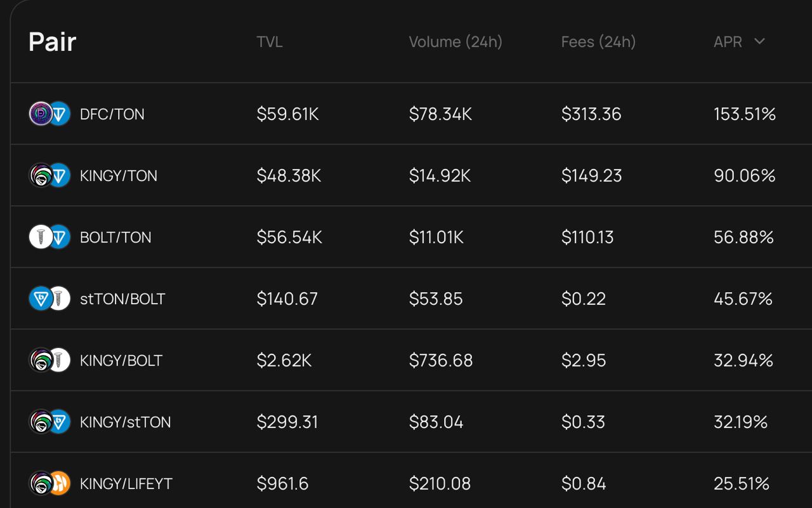Click the stTON/BOLT pair token icon
Screen dimensions: 812x508
coord(49,298)
